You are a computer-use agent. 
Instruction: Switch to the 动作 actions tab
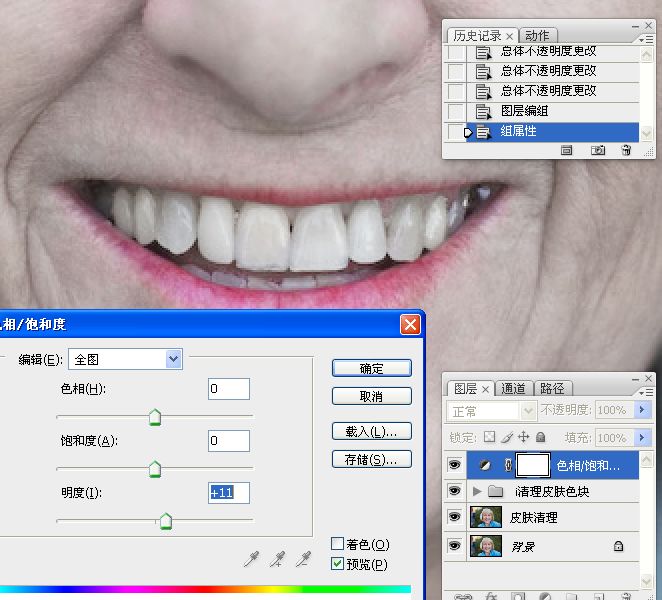pyautogui.click(x=537, y=35)
